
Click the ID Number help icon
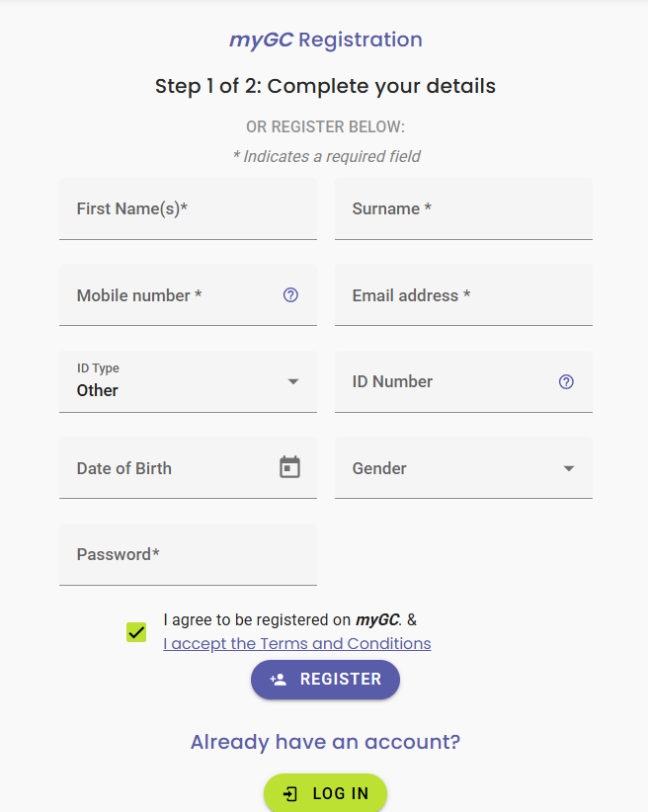[x=566, y=381]
